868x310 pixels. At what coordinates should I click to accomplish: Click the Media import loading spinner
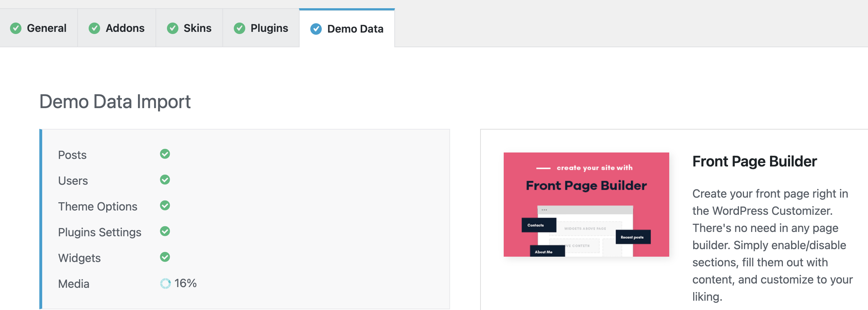(x=165, y=284)
